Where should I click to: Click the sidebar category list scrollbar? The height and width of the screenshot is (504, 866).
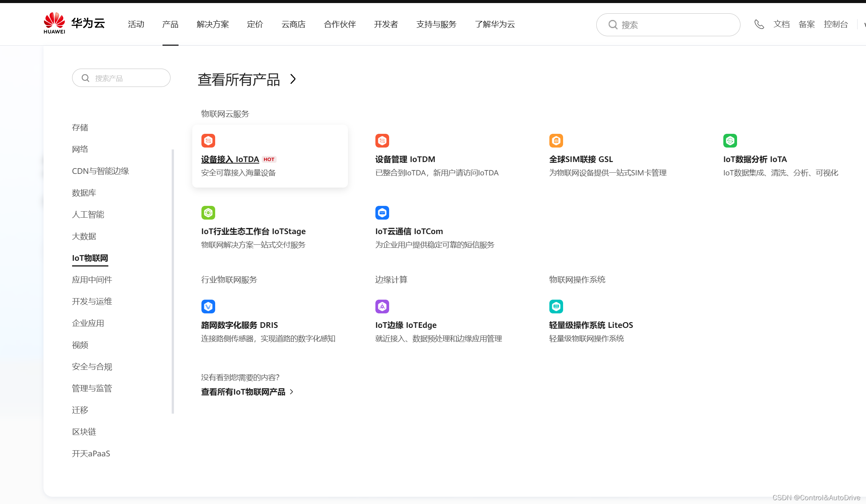173,281
